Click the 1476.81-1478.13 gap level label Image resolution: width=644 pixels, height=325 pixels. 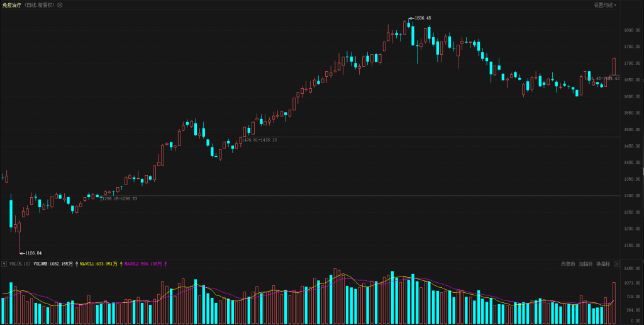260,140
